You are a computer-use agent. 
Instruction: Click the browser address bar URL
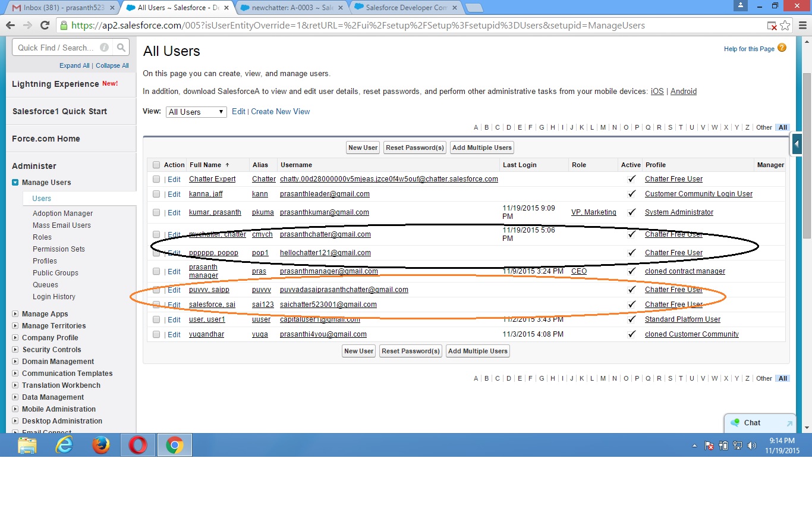[358, 26]
